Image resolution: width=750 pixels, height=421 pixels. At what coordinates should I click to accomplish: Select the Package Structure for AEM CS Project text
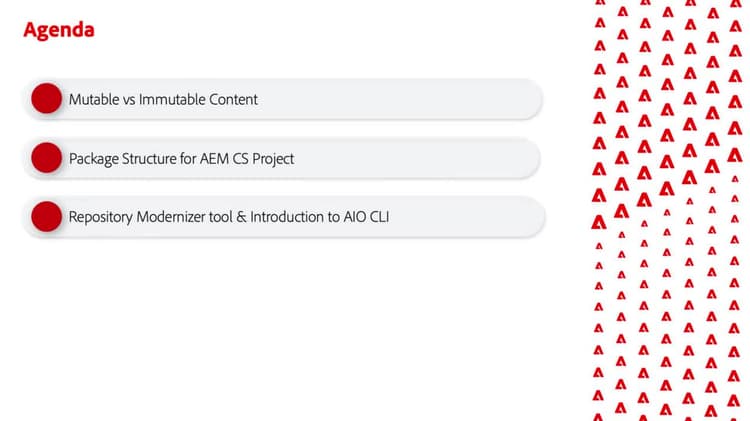coord(181,159)
